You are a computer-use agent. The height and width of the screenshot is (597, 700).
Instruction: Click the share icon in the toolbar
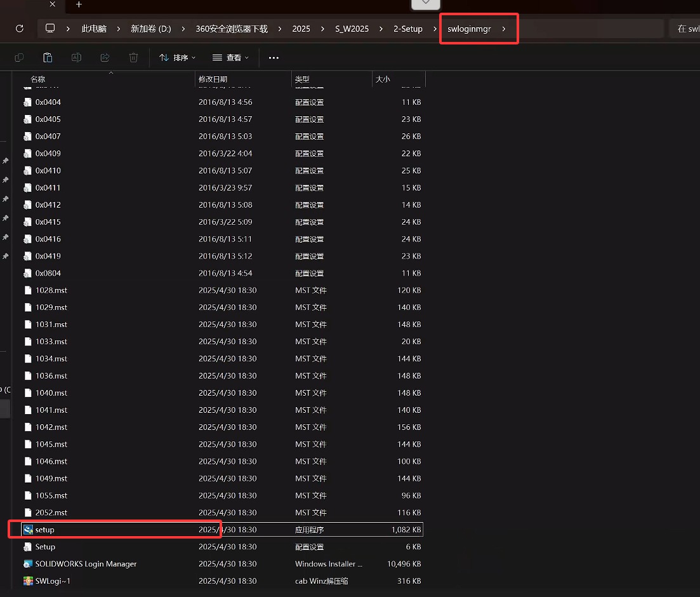click(x=105, y=58)
